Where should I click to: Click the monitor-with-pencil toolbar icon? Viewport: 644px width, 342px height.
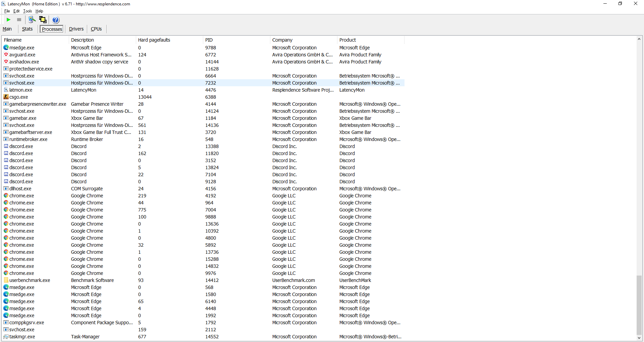tap(32, 20)
